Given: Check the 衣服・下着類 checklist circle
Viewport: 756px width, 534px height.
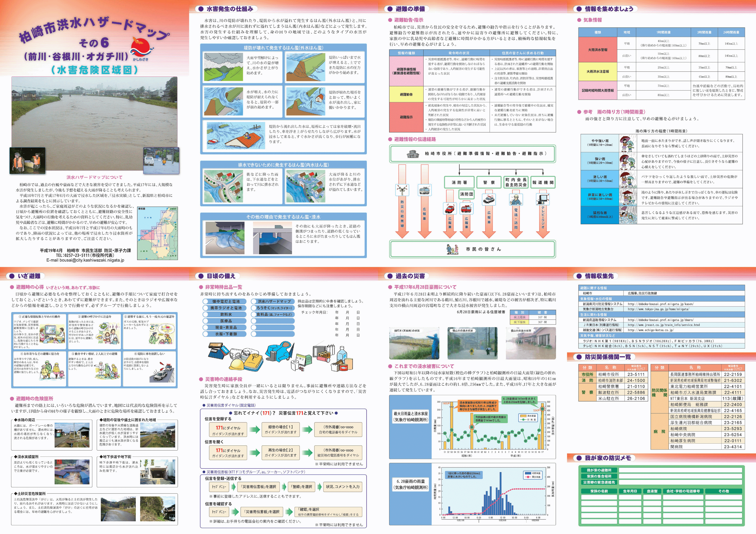Looking at the screenshot, I should tap(205, 334).
